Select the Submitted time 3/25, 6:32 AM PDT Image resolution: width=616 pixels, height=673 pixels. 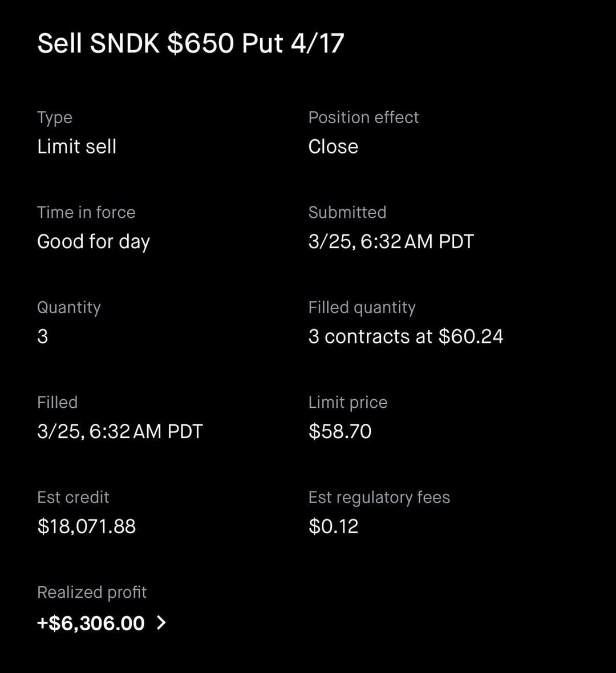pos(391,242)
